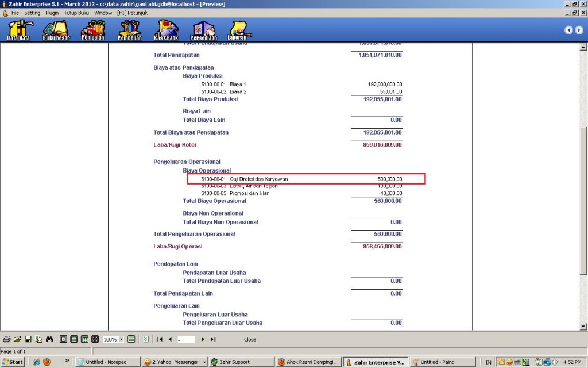Click the binoculars find icon
Viewport: 588px width, 368px height.
point(49,339)
